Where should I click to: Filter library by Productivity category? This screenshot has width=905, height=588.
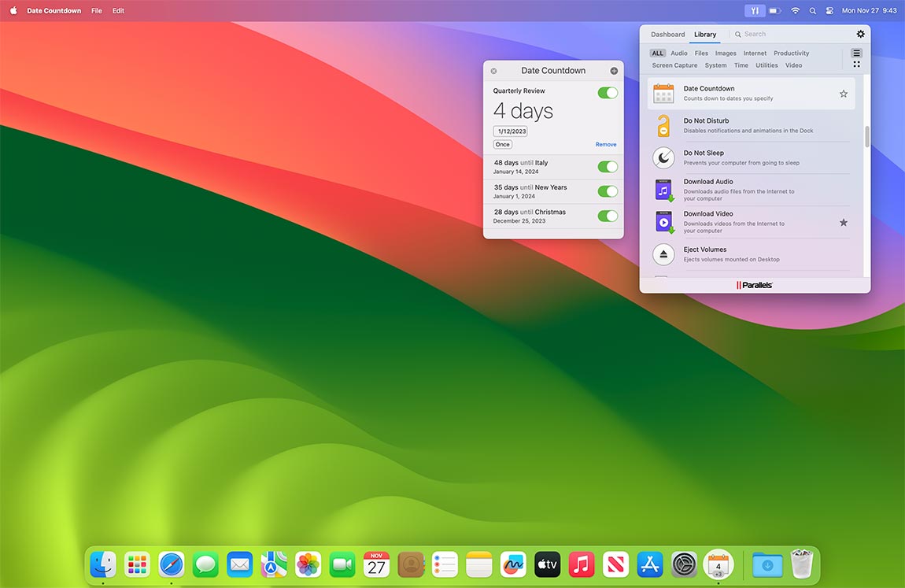791,54
